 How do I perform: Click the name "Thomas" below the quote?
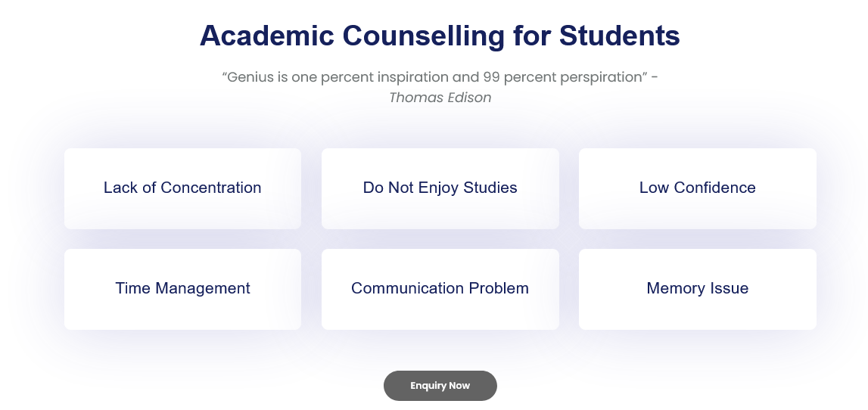tap(415, 98)
